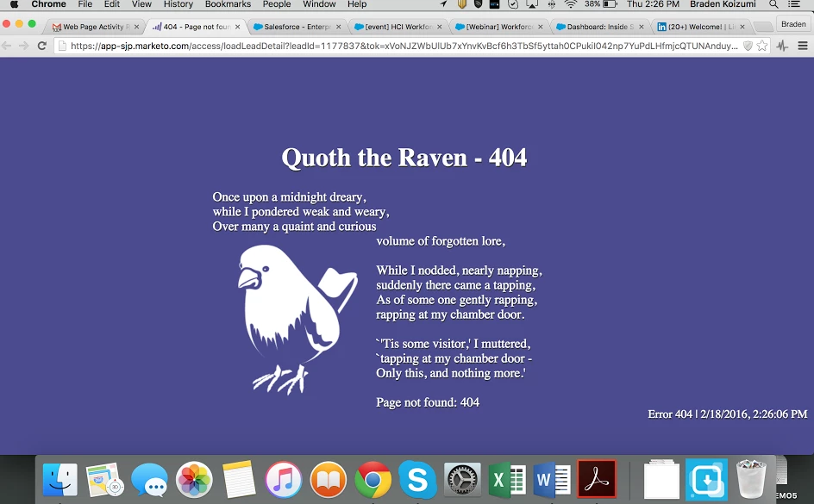
Task: Open the Chrome application menu
Action: pyautogui.click(x=48, y=4)
